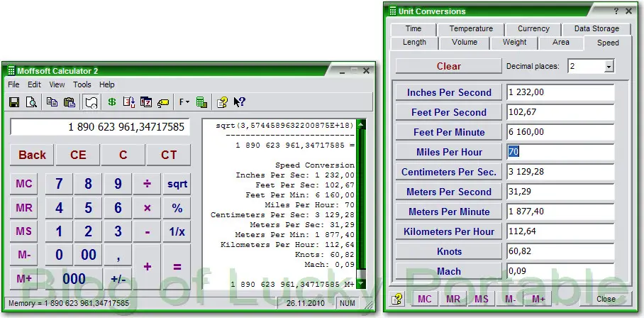
Task: Open help topics icon in calculator toolbar
Action: pyautogui.click(x=222, y=102)
